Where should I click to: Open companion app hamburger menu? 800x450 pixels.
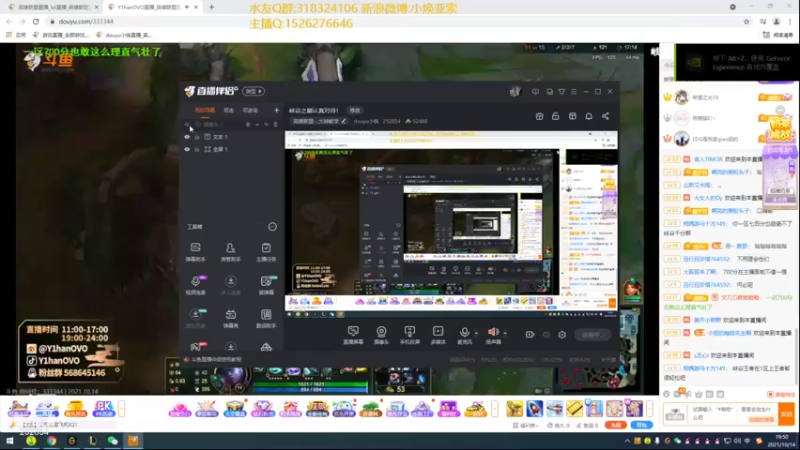[x=573, y=92]
